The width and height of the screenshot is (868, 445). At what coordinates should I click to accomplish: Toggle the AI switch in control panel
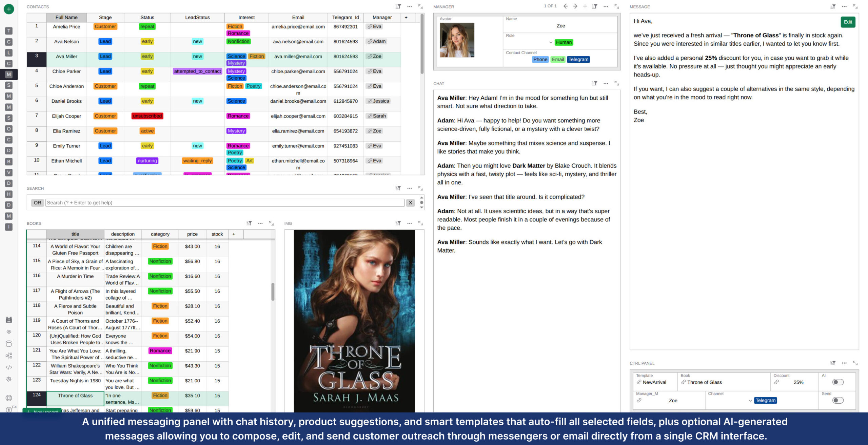pyautogui.click(x=837, y=382)
